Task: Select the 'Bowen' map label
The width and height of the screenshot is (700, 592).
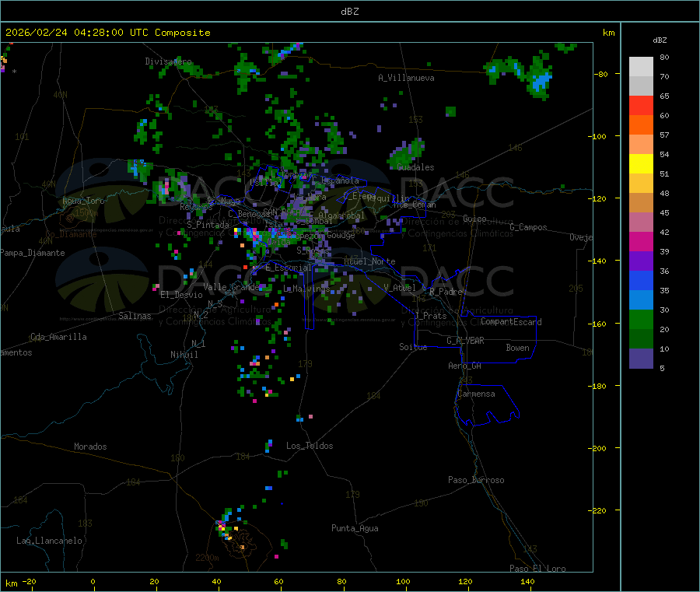Action: pos(517,348)
